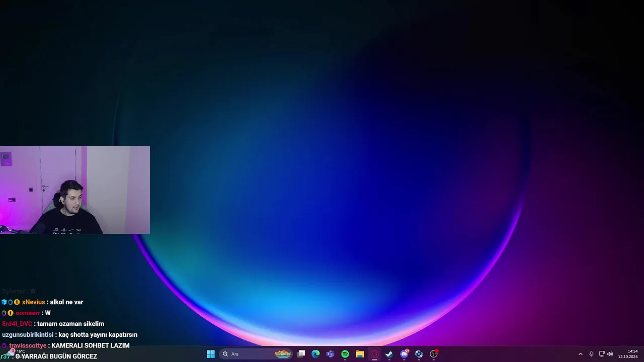Image resolution: width=644 pixels, height=362 pixels.
Task: Switch to Opera GX in the taskbar
Action: tap(374, 354)
